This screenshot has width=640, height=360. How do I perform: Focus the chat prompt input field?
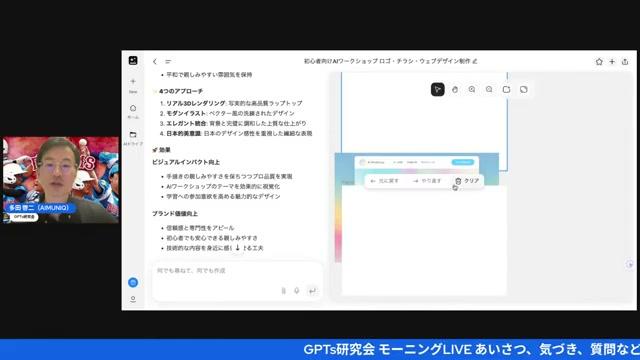click(237, 271)
